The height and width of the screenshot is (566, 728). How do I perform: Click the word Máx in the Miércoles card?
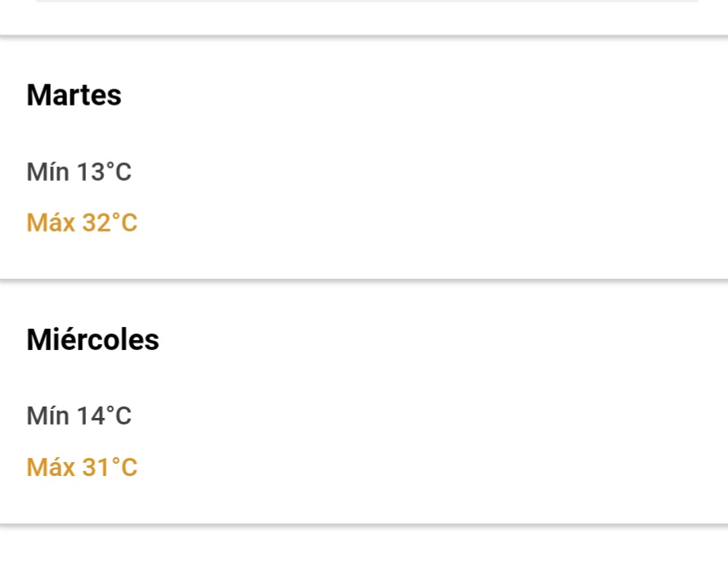coord(51,467)
